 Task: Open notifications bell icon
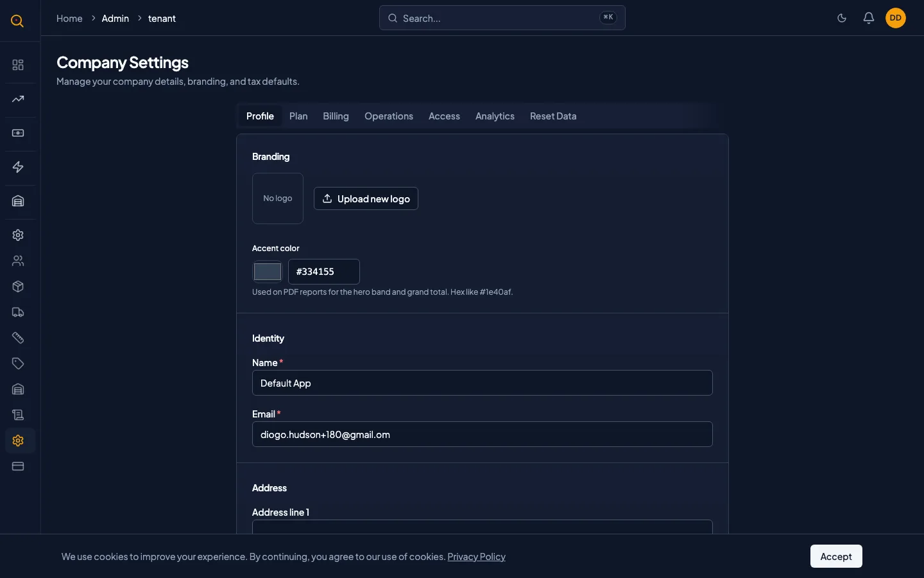point(869,18)
